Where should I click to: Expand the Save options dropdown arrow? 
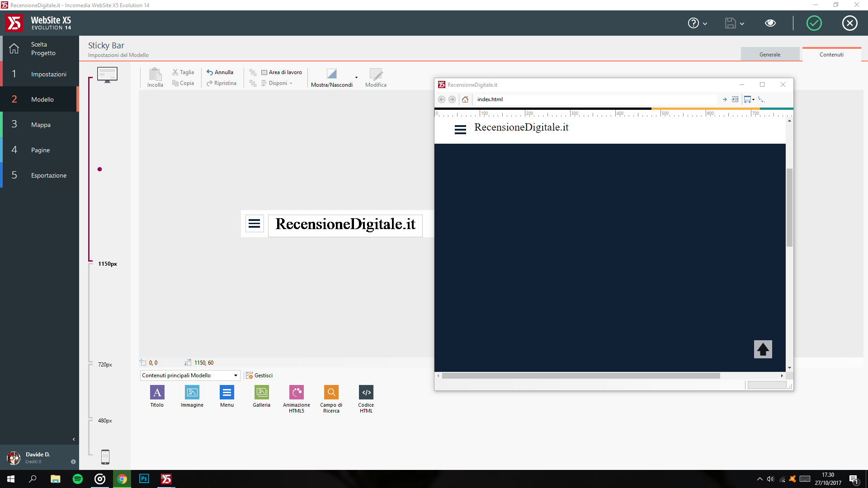742,23
